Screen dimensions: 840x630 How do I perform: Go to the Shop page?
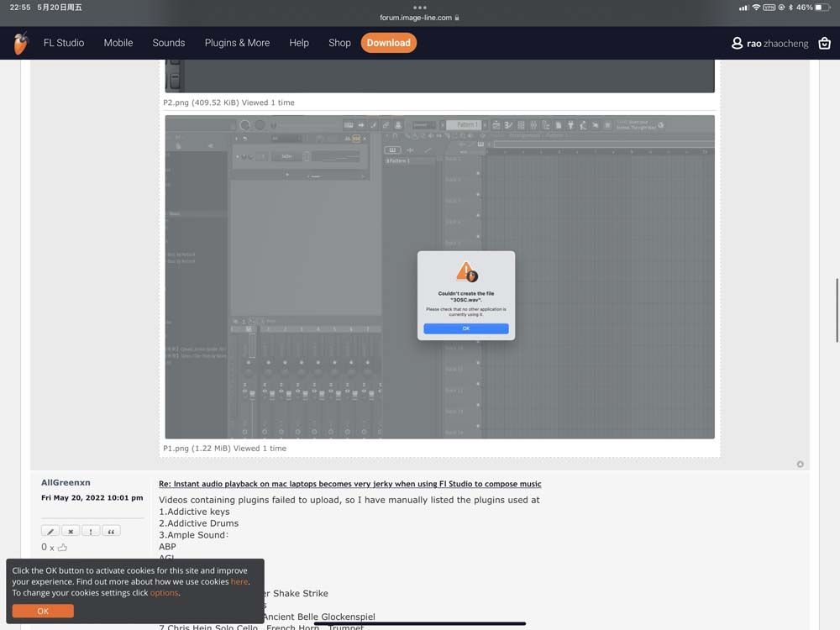click(339, 43)
